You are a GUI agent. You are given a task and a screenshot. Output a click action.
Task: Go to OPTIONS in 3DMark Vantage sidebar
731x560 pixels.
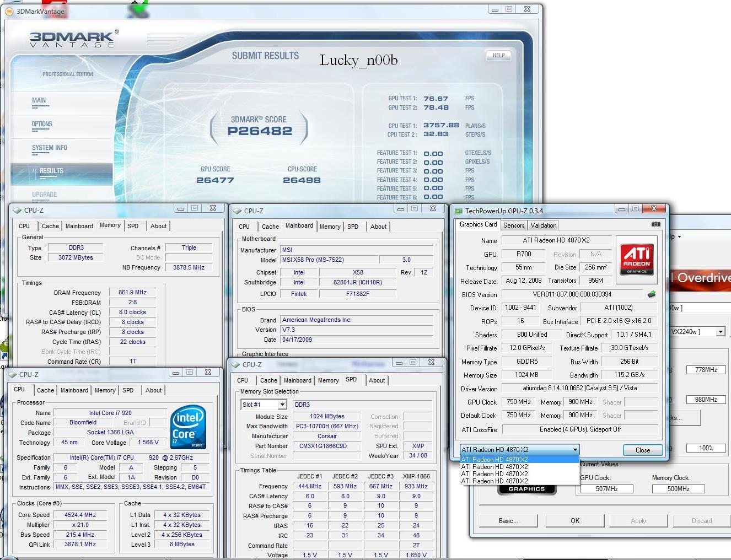42,124
